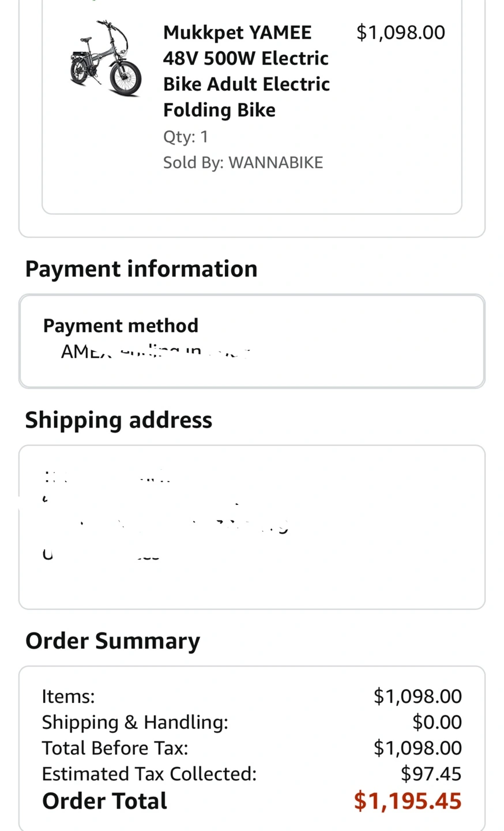504x831 pixels.
Task: Click the Order Summary heading
Action: coord(113,641)
